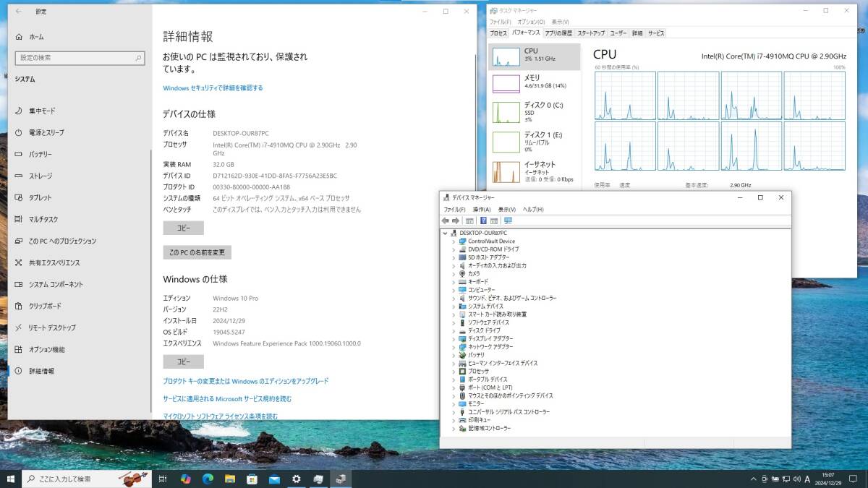Open Task View from the taskbar
This screenshot has width=868, height=488.
(x=163, y=479)
